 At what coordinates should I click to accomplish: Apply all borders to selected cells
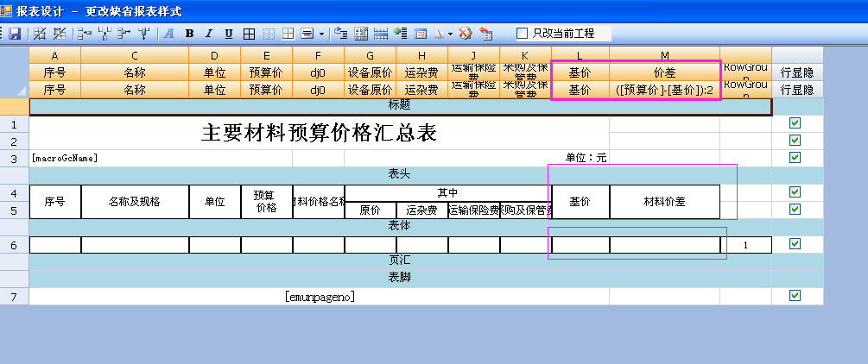coord(249,34)
